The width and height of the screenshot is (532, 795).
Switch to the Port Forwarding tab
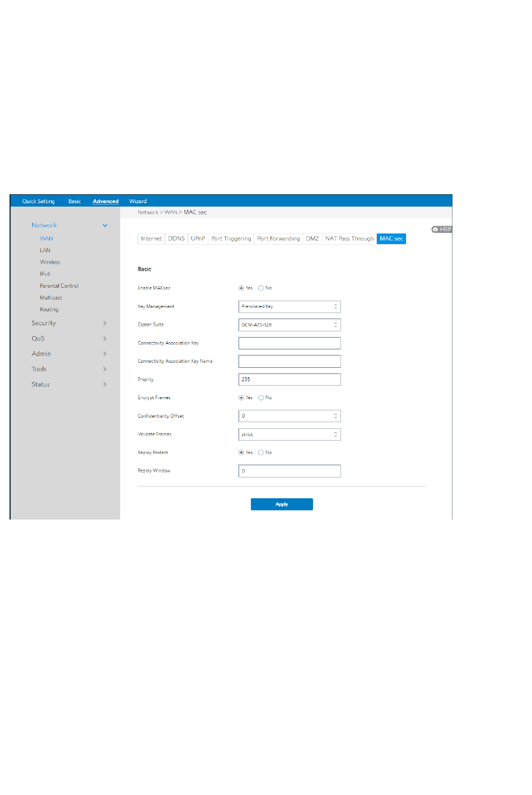278,239
